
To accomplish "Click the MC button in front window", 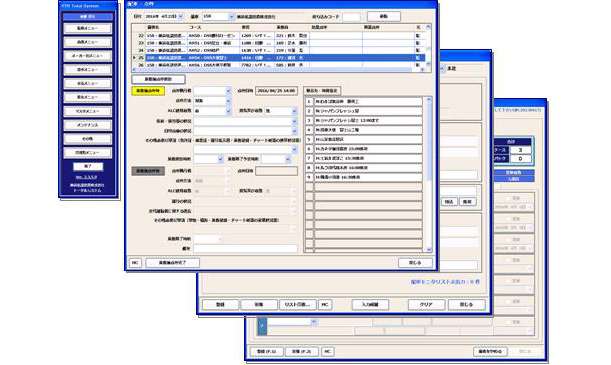I will 135,263.
